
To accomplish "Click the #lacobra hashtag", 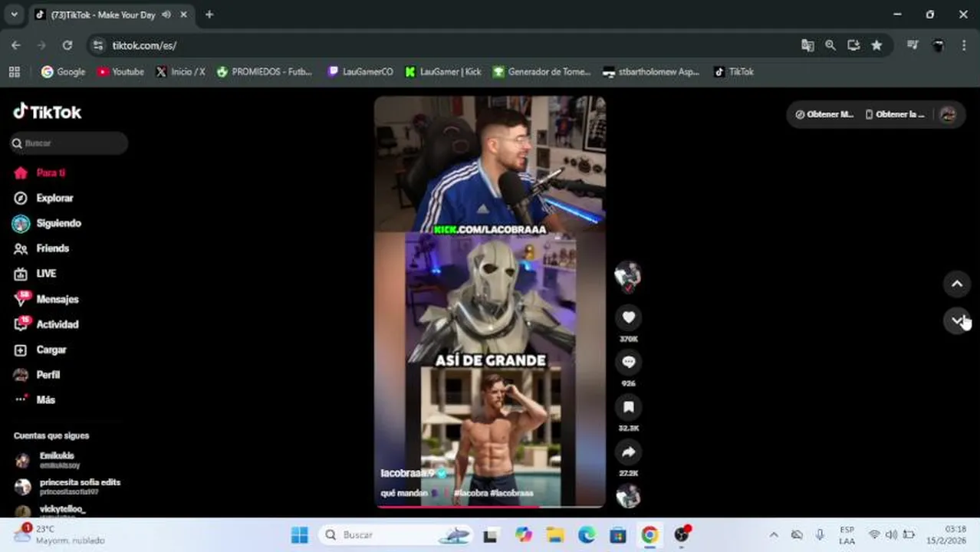I will tap(470, 493).
